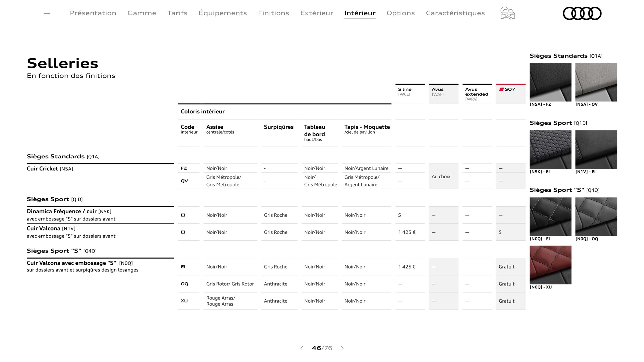Viewport: 644px width, 362px height.
Task: Click 'Gris Rotor/ Gris Rotor' seat cell
Action: pyautogui.click(x=230, y=284)
